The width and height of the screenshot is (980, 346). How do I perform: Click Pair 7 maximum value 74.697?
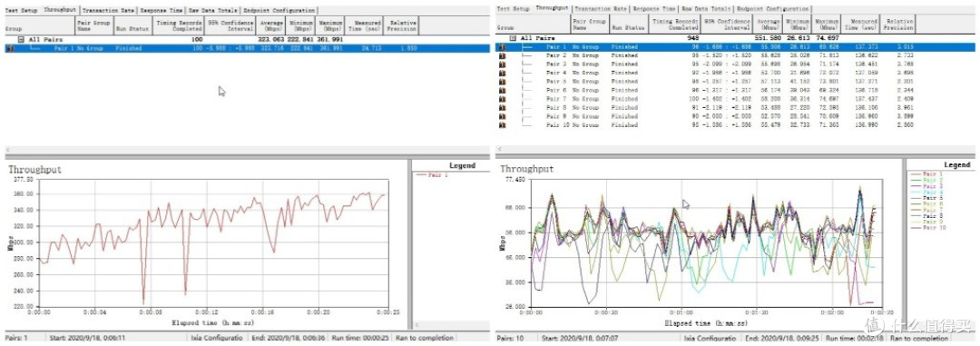coord(828,99)
